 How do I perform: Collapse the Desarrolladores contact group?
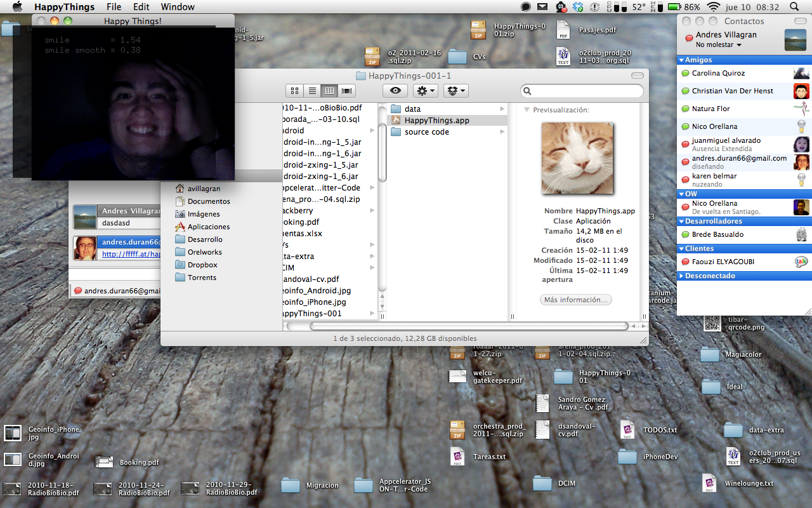(x=682, y=222)
